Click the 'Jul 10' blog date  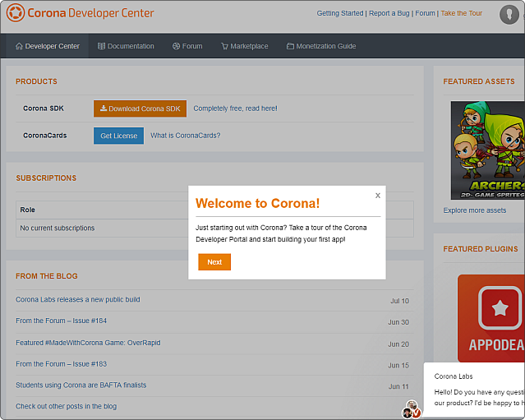coord(399,301)
